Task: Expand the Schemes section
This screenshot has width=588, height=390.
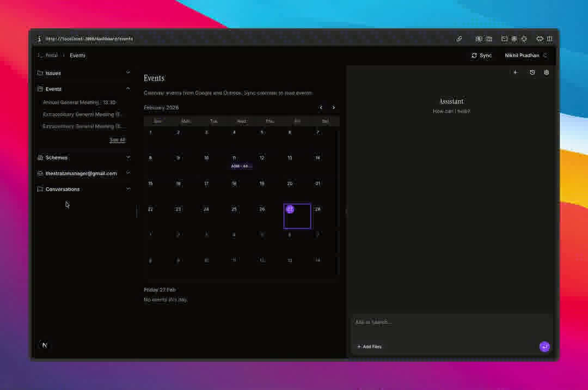Action: [128, 157]
